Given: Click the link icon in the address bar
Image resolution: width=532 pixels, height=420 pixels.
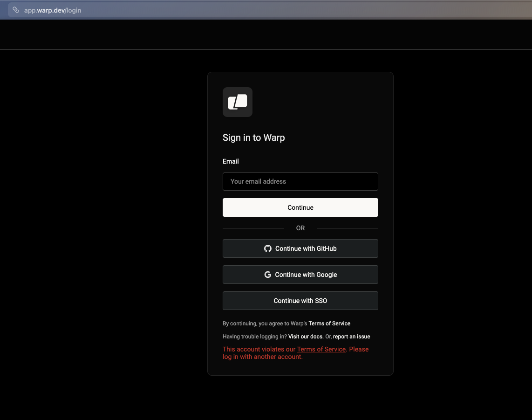Looking at the screenshot, I should (16, 10).
